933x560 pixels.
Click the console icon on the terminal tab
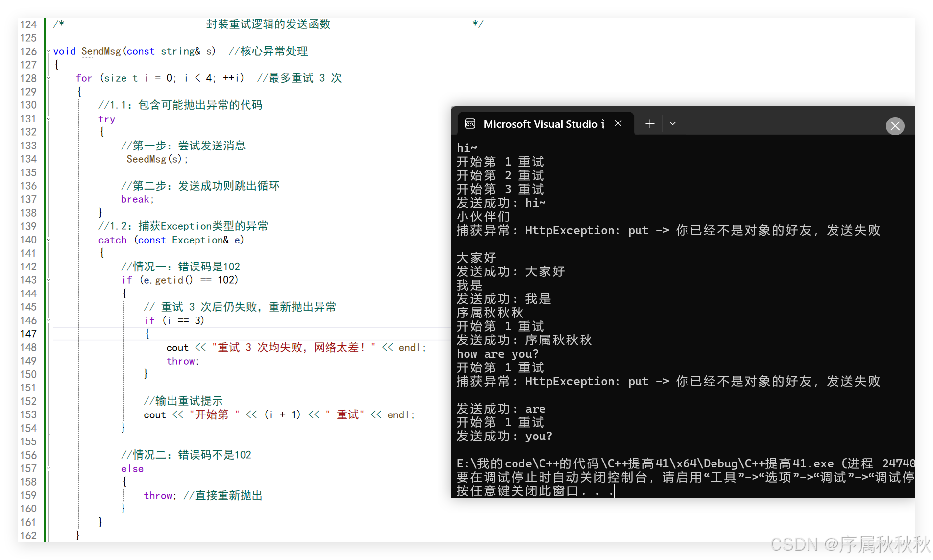[x=470, y=123]
